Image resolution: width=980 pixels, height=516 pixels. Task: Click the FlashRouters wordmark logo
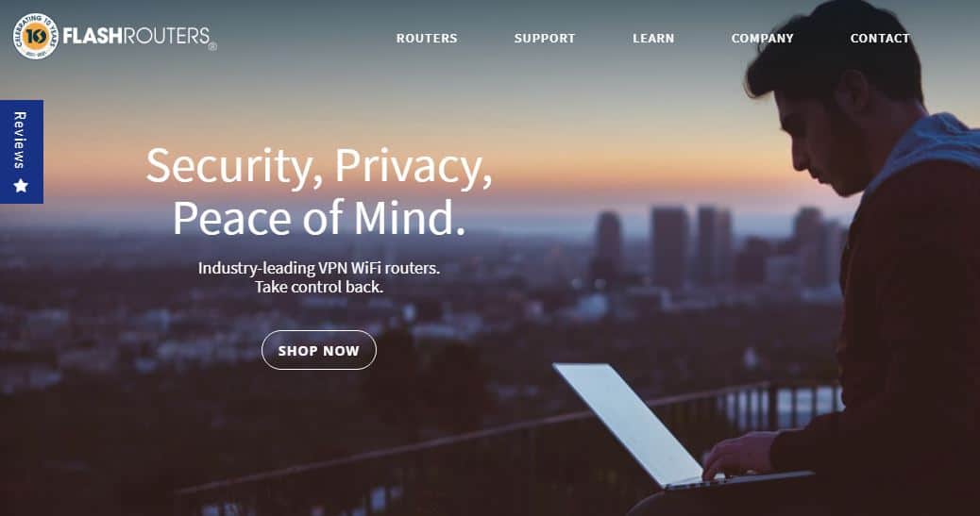136,36
